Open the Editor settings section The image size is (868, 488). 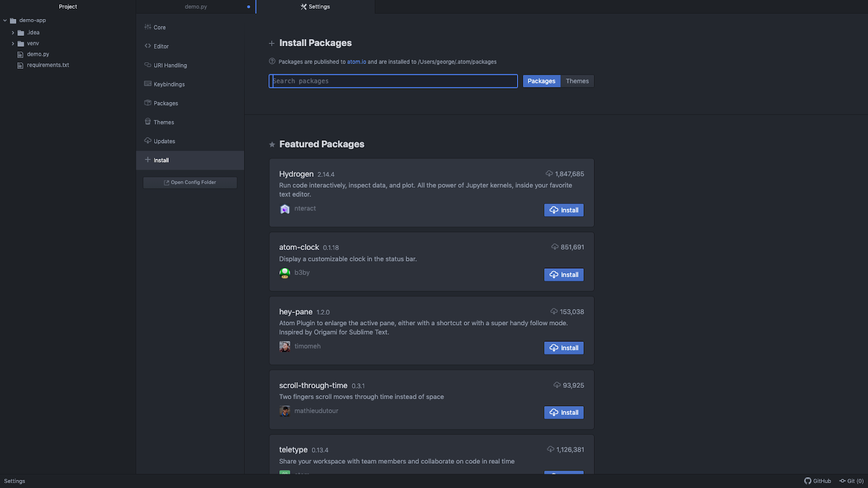[x=190, y=46]
